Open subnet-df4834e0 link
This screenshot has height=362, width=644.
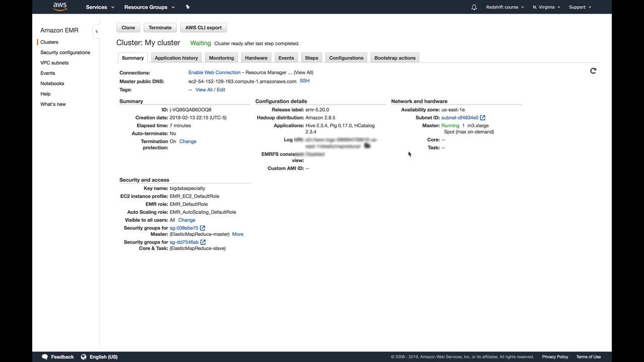(460, 118)
